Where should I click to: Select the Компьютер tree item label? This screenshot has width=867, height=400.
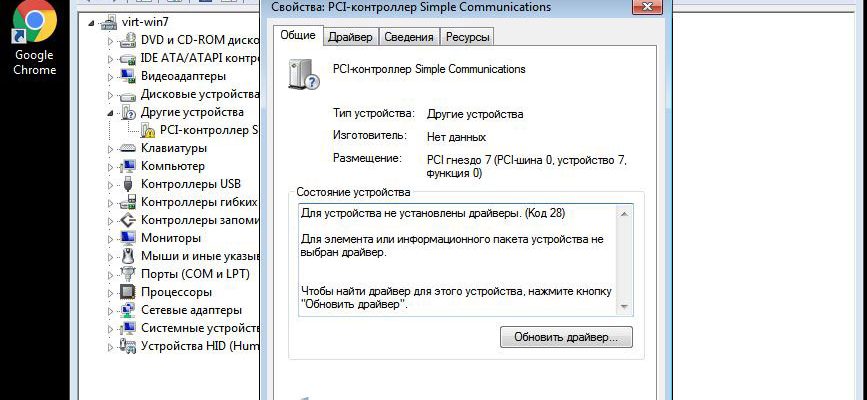point(172,166)
